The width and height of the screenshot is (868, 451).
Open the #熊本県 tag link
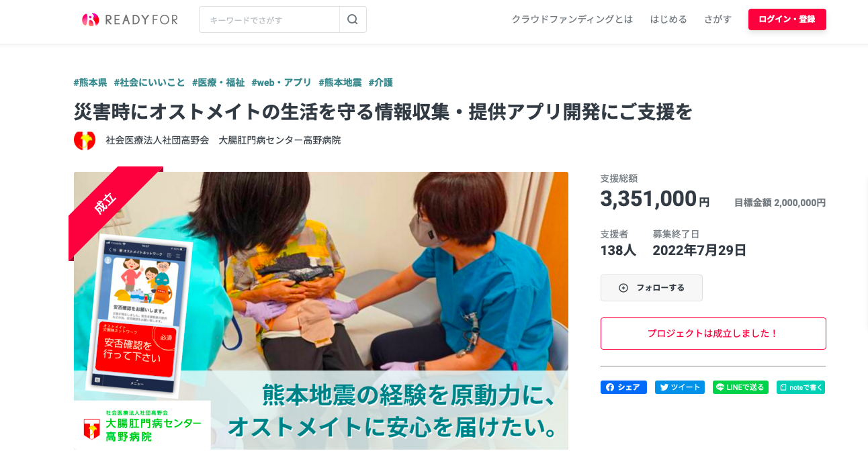[x=90, y=83]
